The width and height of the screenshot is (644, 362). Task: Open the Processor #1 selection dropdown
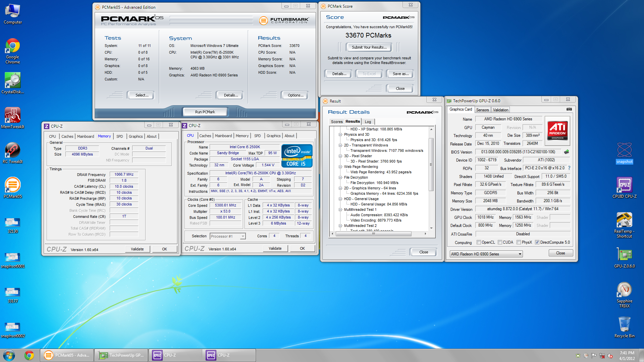coord(227,236)
